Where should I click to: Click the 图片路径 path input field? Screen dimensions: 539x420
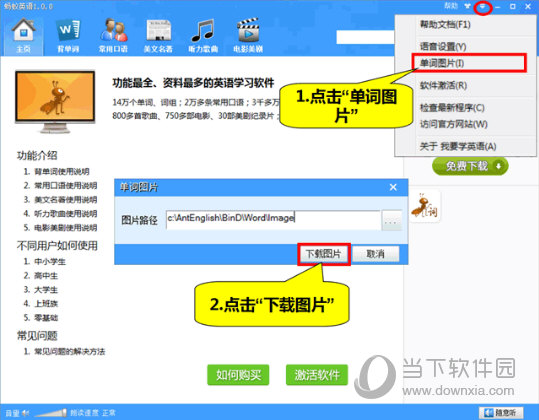pyautogui.click(x=273, y=219)
